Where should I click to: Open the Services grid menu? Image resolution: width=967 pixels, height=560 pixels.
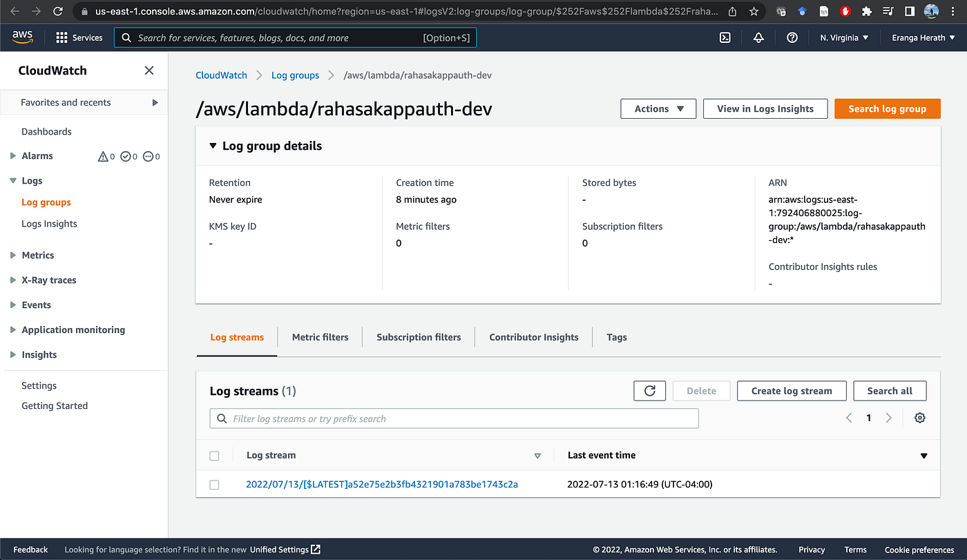coord(79,37)
